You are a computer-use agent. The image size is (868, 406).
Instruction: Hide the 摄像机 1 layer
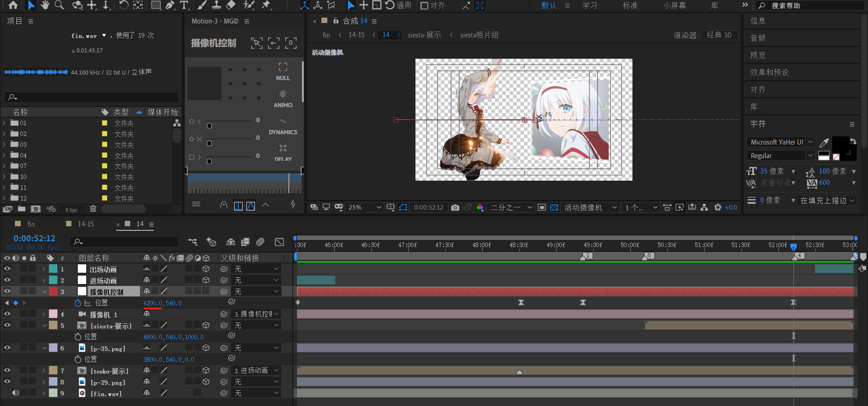[7, 314]
